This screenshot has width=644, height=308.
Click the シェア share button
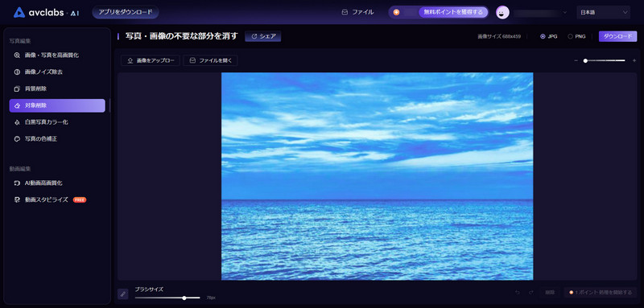(263, 36)
